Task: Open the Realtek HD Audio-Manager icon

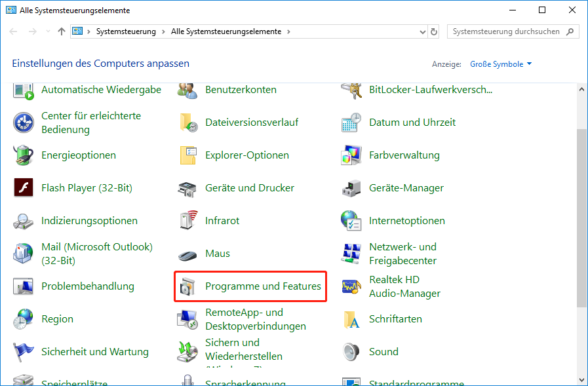Action: pos(351,286)
